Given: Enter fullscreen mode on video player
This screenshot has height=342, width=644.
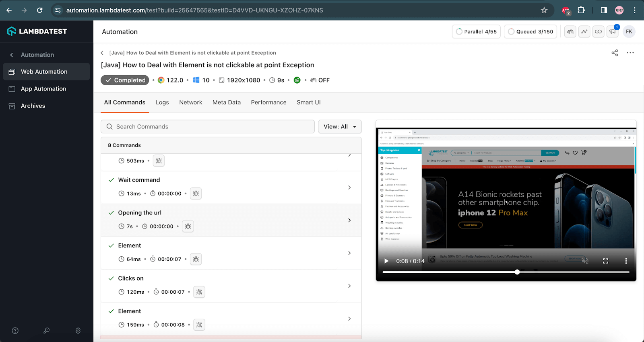Looking at the screenshot, I should pos(605,261).
